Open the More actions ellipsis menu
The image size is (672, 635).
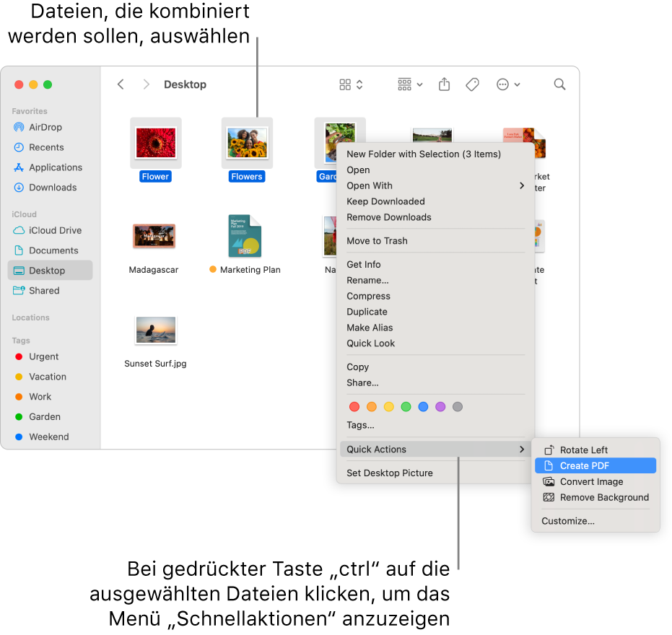point(508,84)
